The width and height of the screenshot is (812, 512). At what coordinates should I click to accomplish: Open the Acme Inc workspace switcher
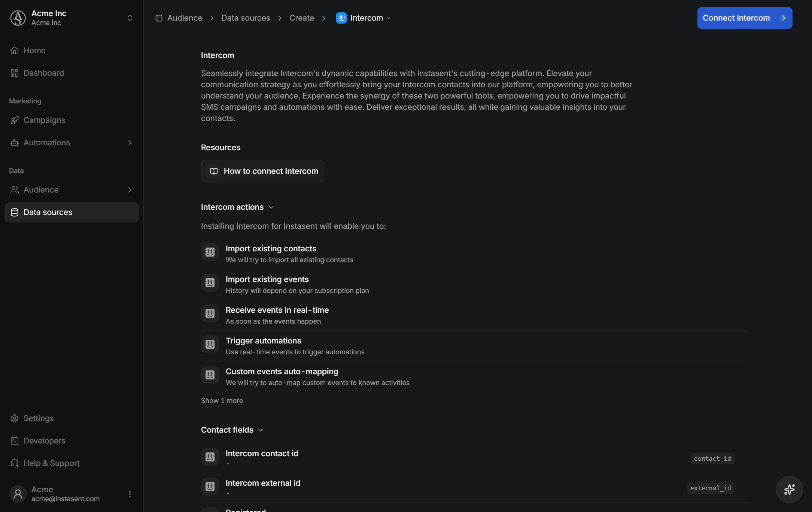click(72, 18)
